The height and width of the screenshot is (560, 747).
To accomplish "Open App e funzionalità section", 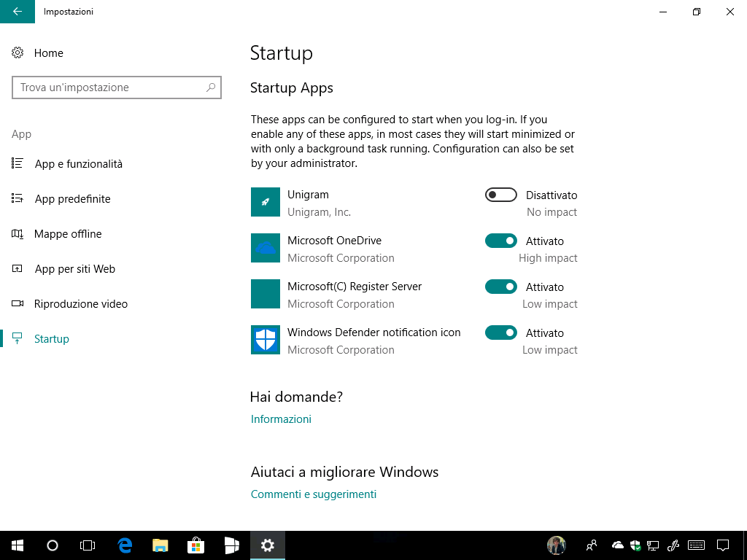I will pos(79,164).
